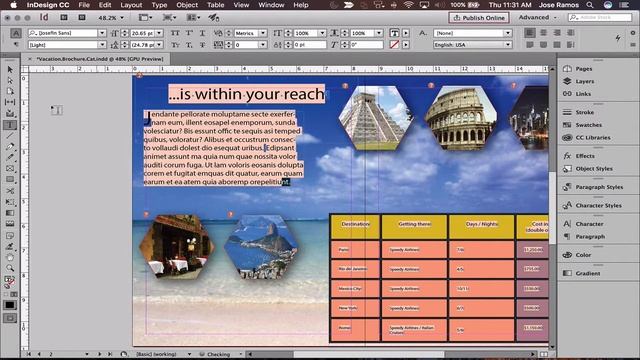
Task: Open the Effects panel
Action: pyautogui.click(x=585, y=156)
